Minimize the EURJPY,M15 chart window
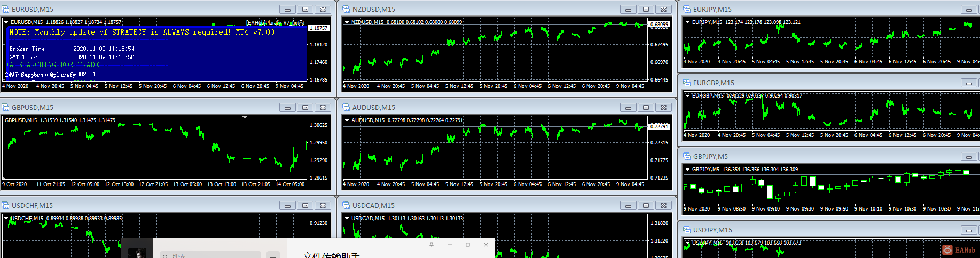Image resolution: width=980 pixels, height=258 pixels. coord(969,10)
